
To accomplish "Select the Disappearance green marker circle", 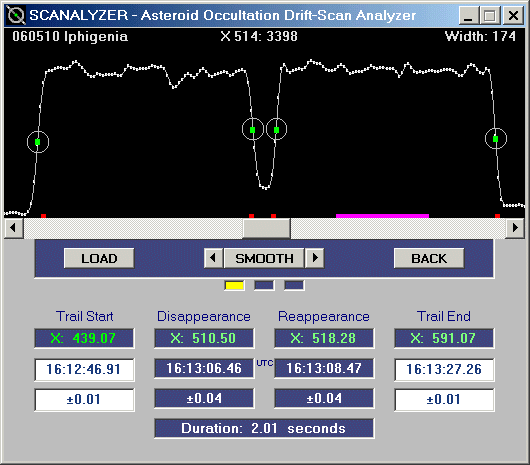I will [252, 129].
